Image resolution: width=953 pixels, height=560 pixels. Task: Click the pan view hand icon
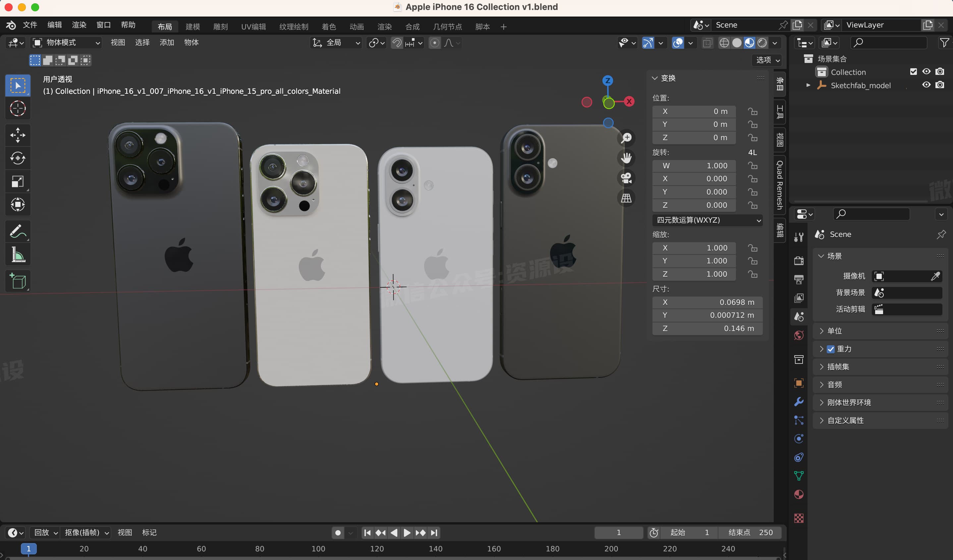pyautogui.click(x=627, y=158)
